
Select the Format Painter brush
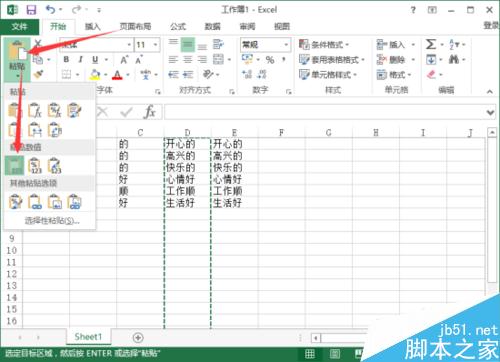pos(39,74)
